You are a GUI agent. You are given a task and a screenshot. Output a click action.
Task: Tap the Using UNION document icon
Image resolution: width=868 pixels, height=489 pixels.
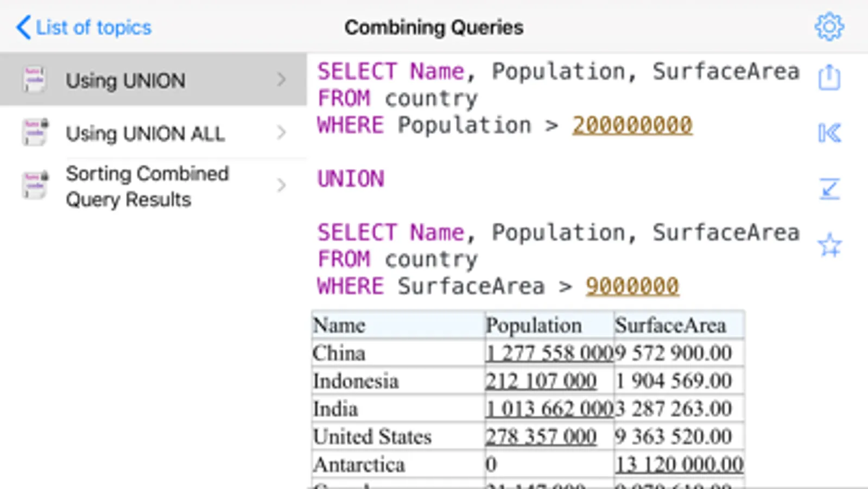click(35, 79)
